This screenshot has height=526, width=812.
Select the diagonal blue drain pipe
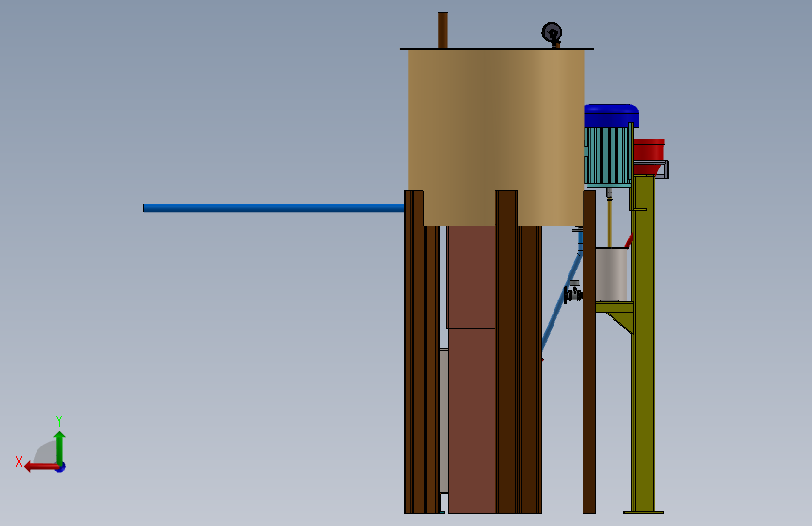click(562, 301)
